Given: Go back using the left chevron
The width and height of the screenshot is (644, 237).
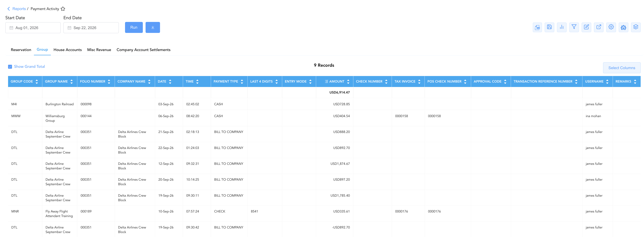Looking at the screenshot, I should (x=9, y=9).
